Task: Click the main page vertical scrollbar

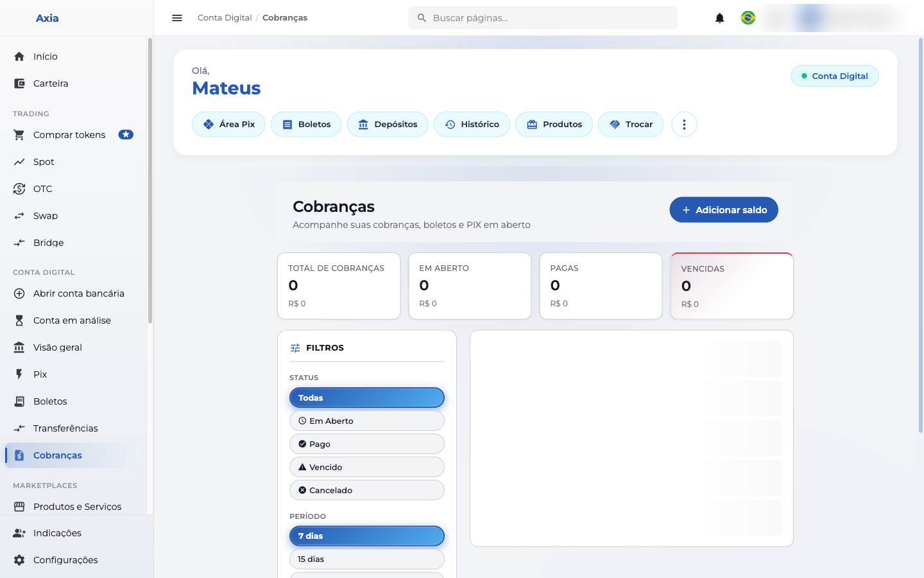Action: (x=921, y=235)
